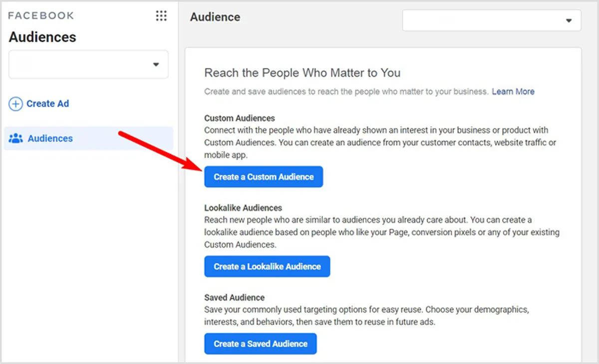Open the apps grid menu icon
The width and height of the screenshot is (599, 364).
point(161,15)
